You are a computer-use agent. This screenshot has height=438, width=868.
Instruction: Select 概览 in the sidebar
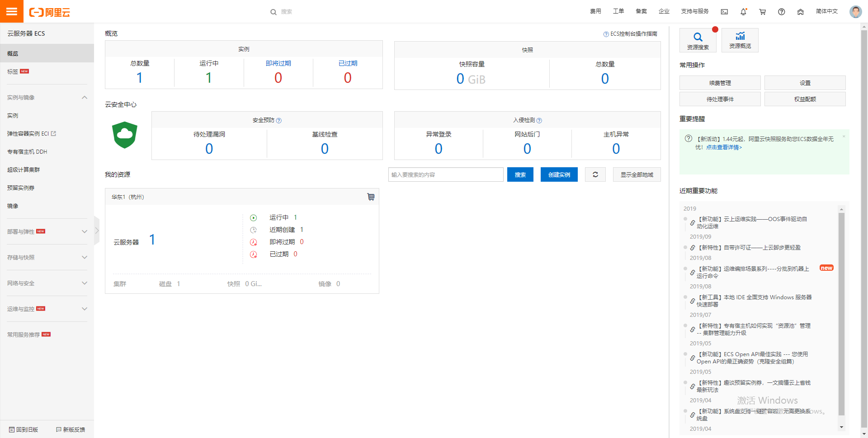click(47, 53)
